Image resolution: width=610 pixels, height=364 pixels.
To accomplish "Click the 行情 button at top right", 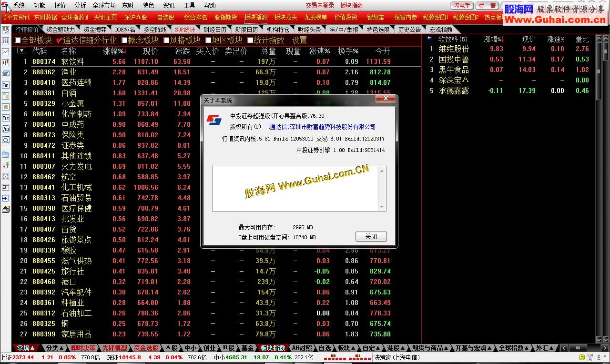I will point(487,5).
